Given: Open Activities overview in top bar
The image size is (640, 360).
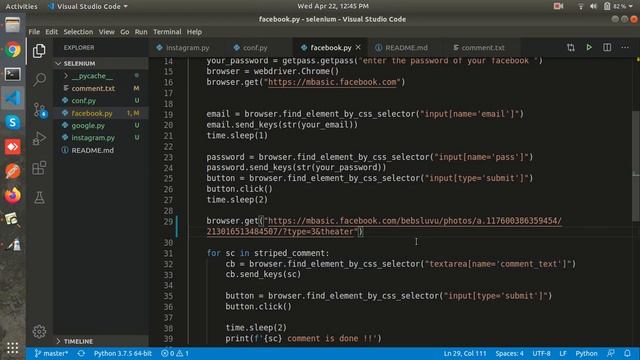Looking at the screenshot, I should [21, 6].
